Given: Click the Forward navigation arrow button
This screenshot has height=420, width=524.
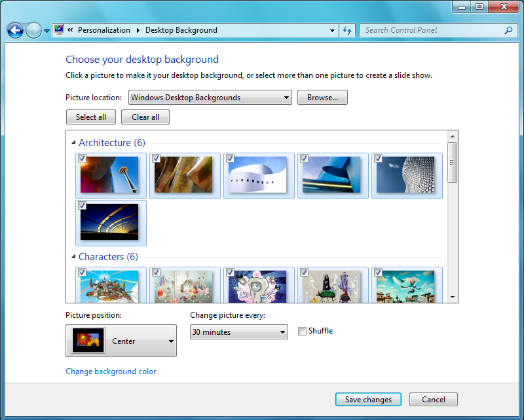Looking at the screenshot, I should (33, 30).
